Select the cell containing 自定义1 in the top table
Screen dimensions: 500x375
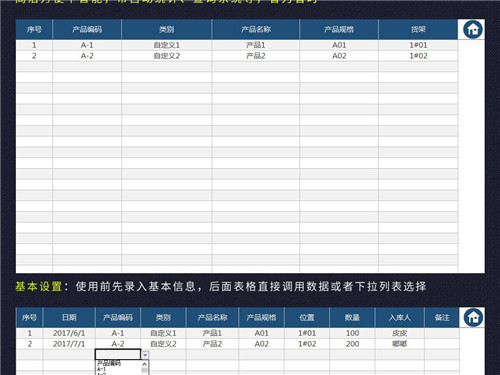click(167, 45)
